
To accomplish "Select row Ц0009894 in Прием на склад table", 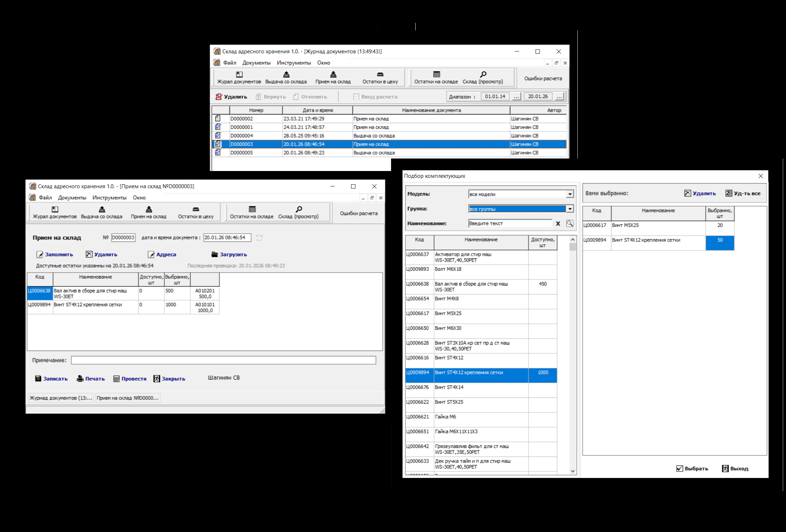I will [123, 307].
